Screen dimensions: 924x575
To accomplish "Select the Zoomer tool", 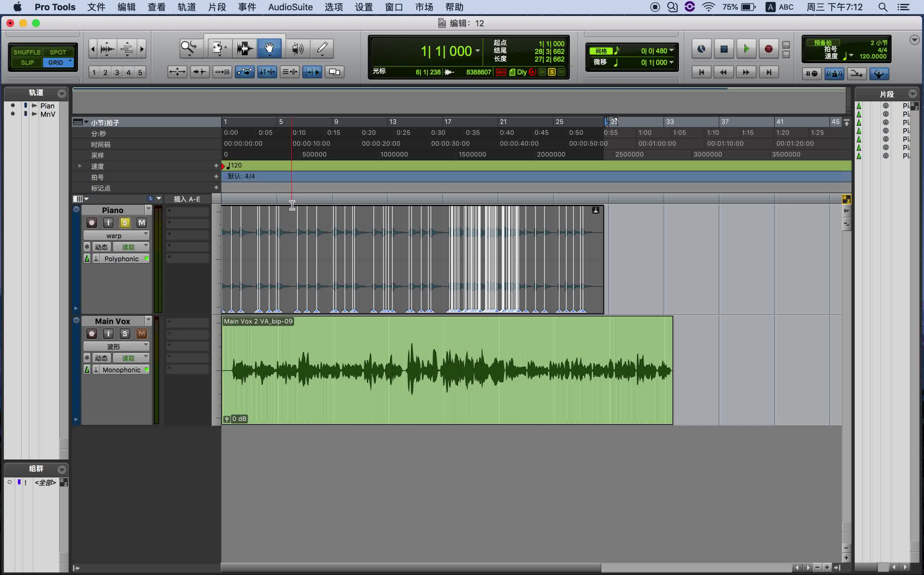I will coord(189,48).
